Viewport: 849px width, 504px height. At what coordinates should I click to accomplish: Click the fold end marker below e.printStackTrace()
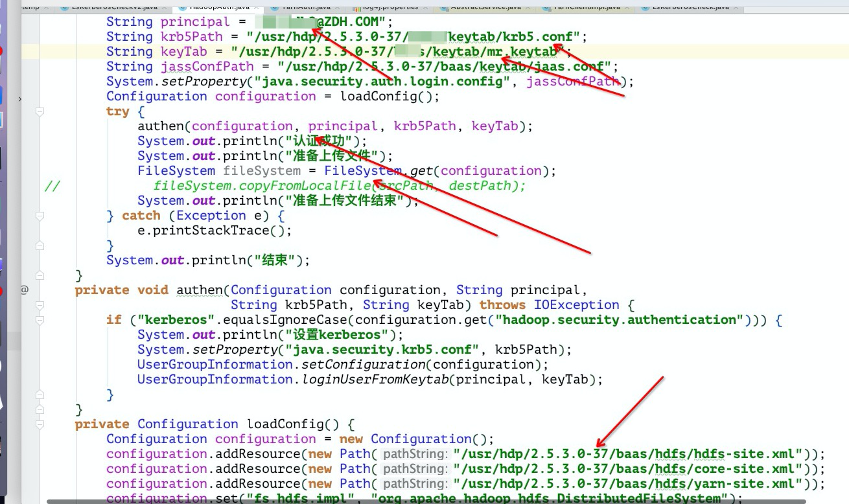(40, 246)
